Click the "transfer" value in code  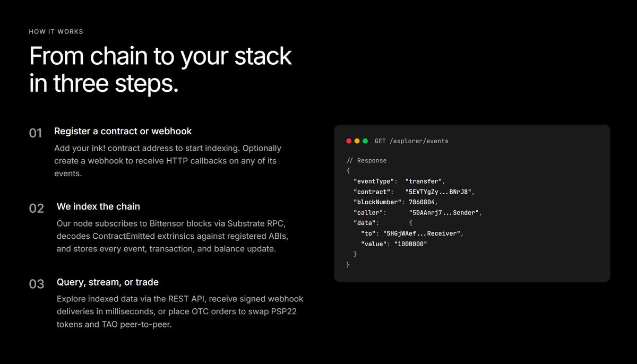click(x=425, y=181)
